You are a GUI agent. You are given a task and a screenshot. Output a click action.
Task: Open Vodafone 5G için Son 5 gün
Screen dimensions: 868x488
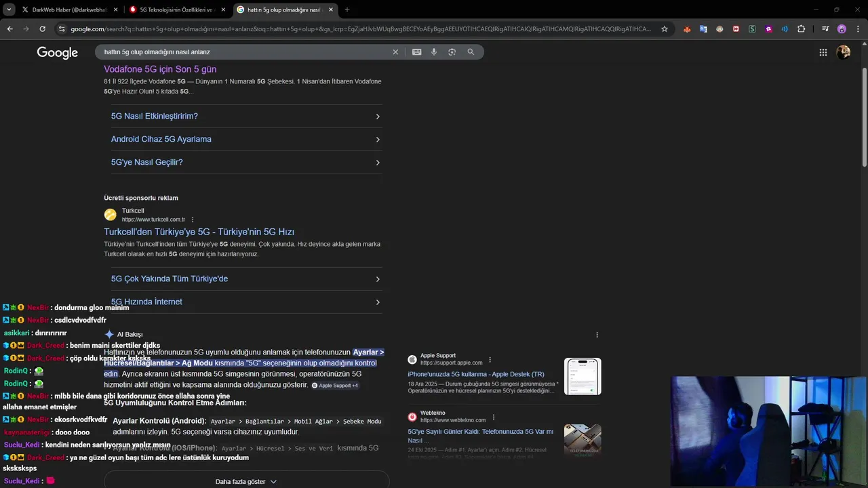point(160,69)
